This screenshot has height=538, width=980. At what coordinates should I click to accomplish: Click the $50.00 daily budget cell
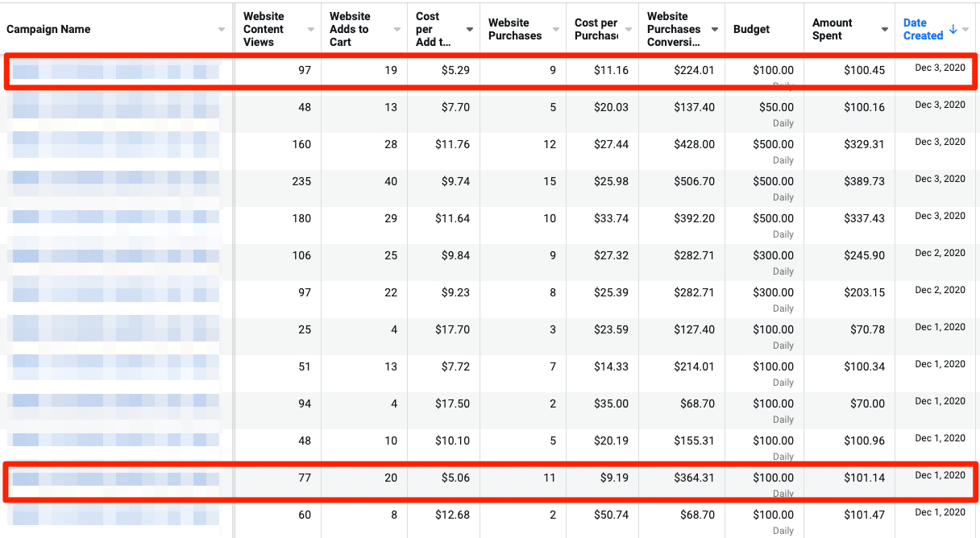pyautogui.click(x=775, y=108)
